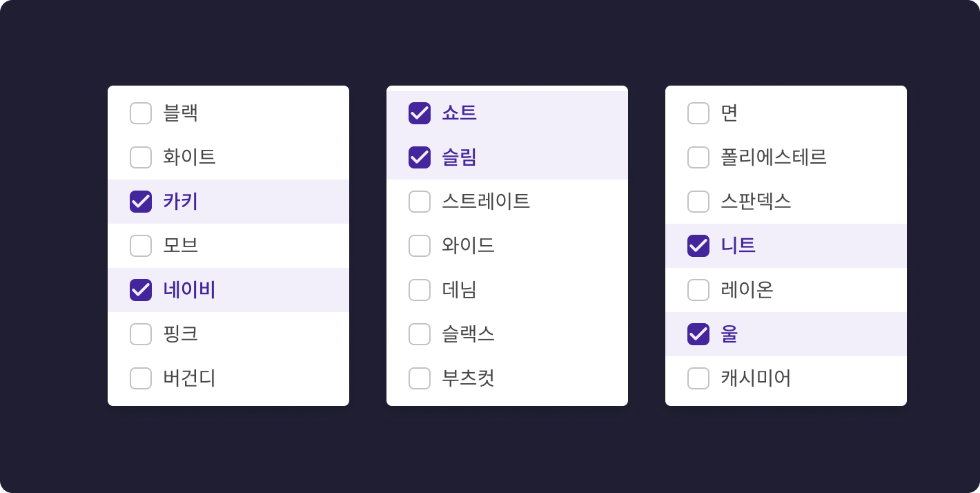
Task: Select the 와이드 checkbox
Action: [420, 245]
